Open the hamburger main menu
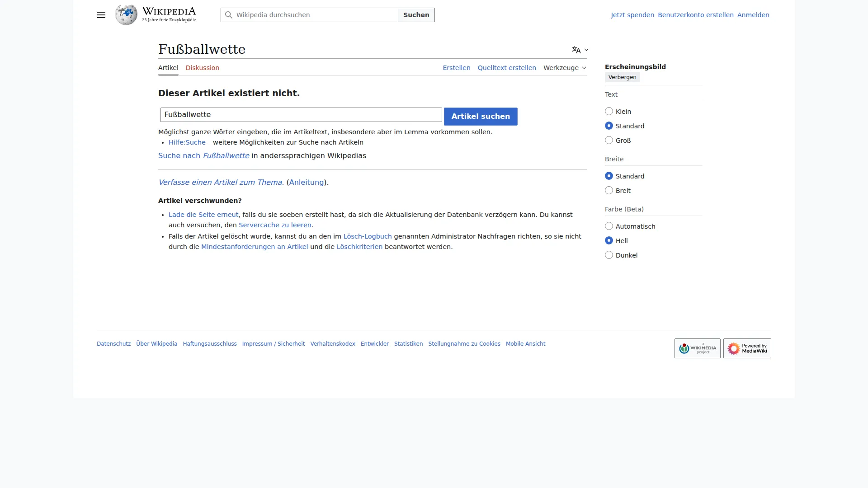This screenshot has width=868, height=488. (101, 15)
